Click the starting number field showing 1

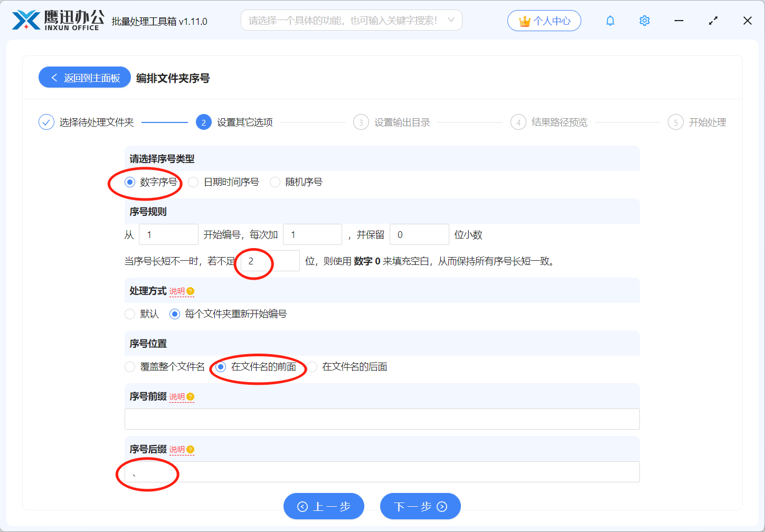tap(168, 234)
